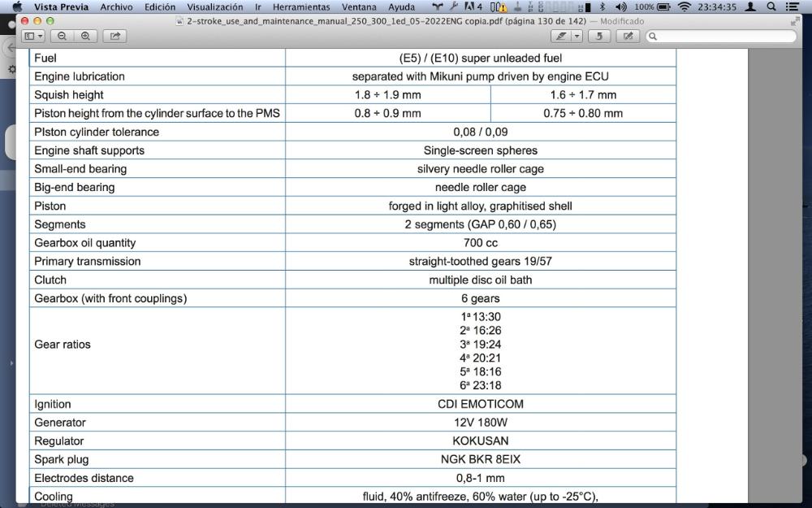This screenshot has width=812, height=508.
Task: Click the "Engine lubrication" label
Action: click(80, 76)
